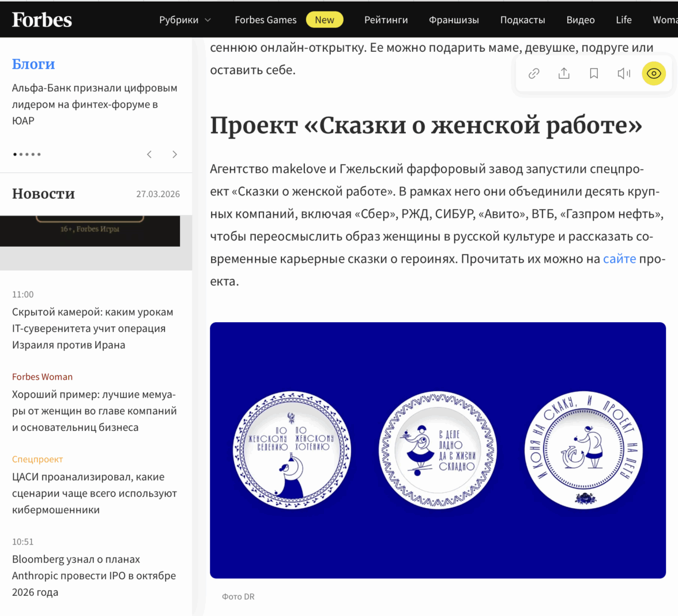The image size is (678, 616).
Task: Show previous blog slide with left chevron
Action: 149,154
